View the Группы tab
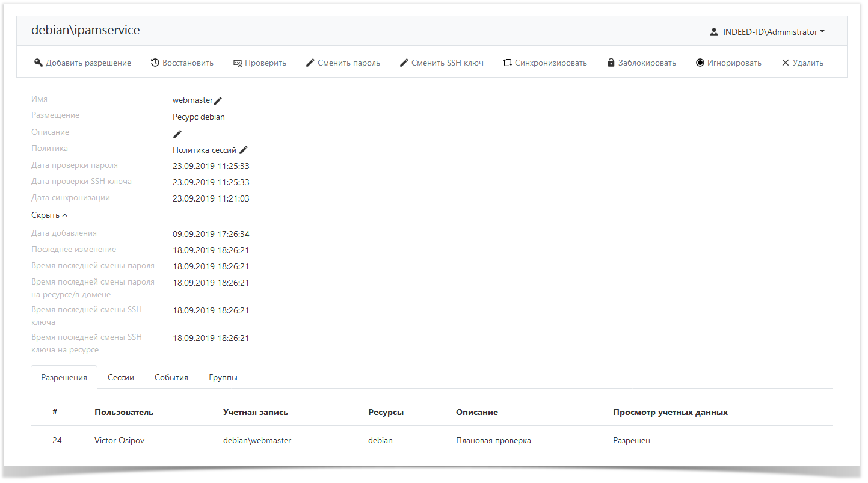This screenshot has height=483, width=868. (x=223, y=377)
